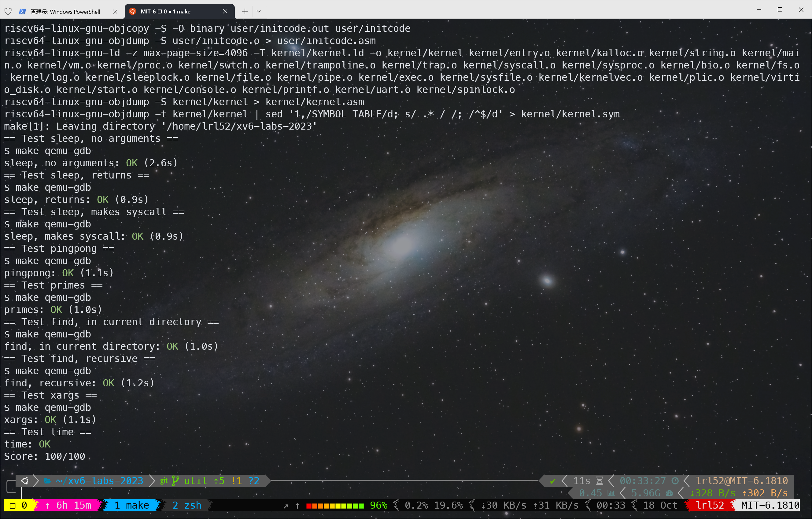
Task: Click the 00:33 time in status bar
Action: (611, 506)
